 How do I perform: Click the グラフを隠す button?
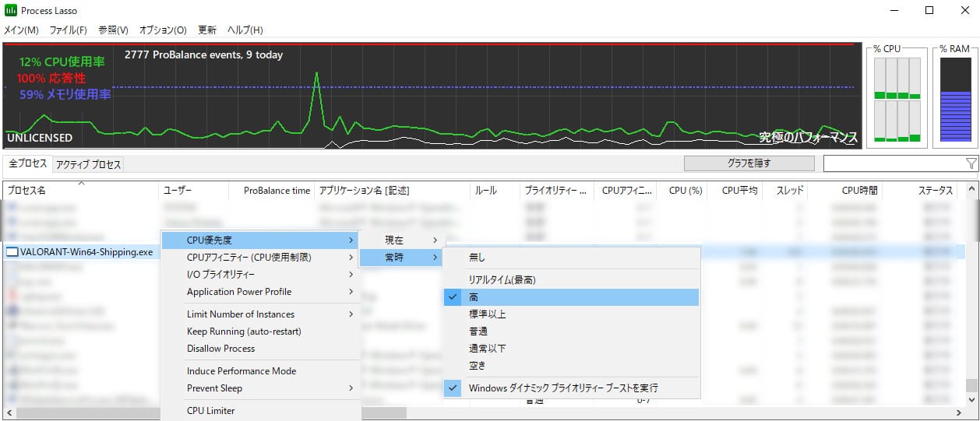tap(749, 163)
